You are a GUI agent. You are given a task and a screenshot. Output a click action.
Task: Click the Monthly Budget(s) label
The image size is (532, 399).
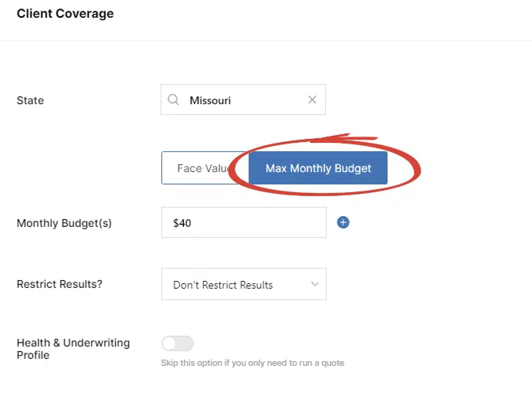click(x=64, y=223)
